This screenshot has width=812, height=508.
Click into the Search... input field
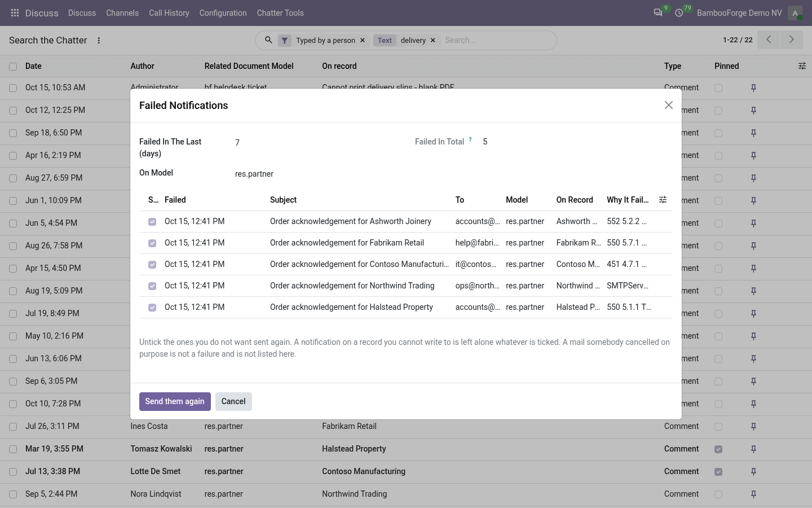click(496, 40)
